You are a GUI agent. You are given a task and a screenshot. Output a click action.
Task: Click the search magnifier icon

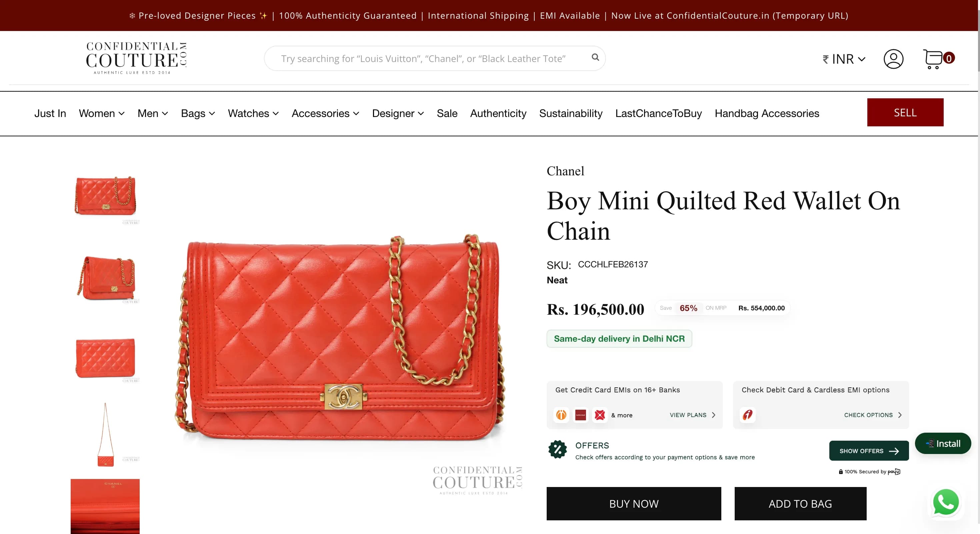(595, 57)
